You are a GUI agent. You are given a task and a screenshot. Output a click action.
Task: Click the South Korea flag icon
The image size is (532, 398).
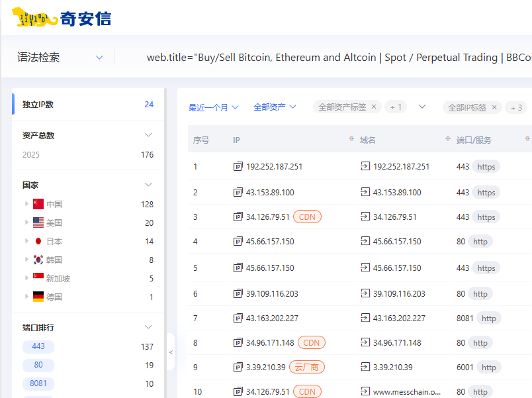pos(38,260)
